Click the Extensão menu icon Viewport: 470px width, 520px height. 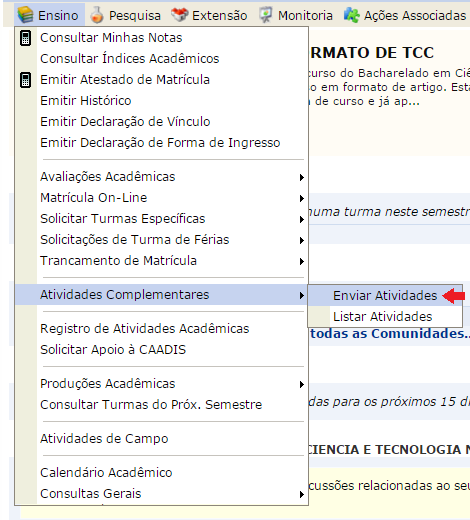[x=179, y=15]
